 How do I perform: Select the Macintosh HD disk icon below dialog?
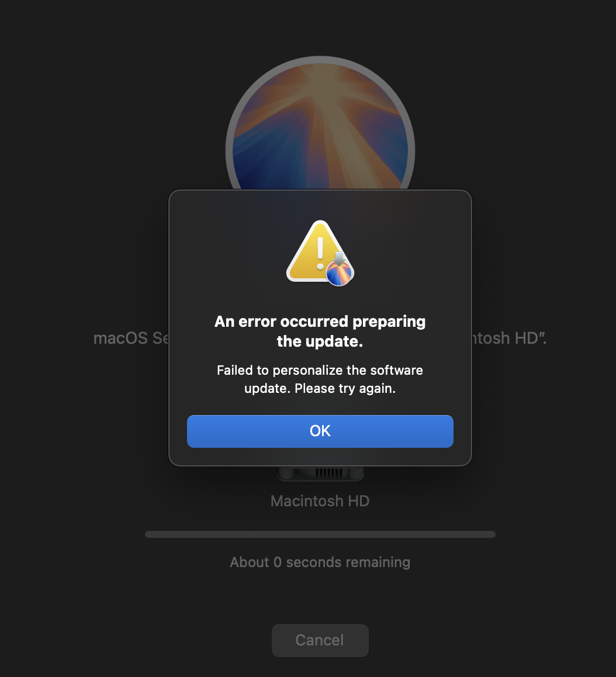click(x=320, y=474)
